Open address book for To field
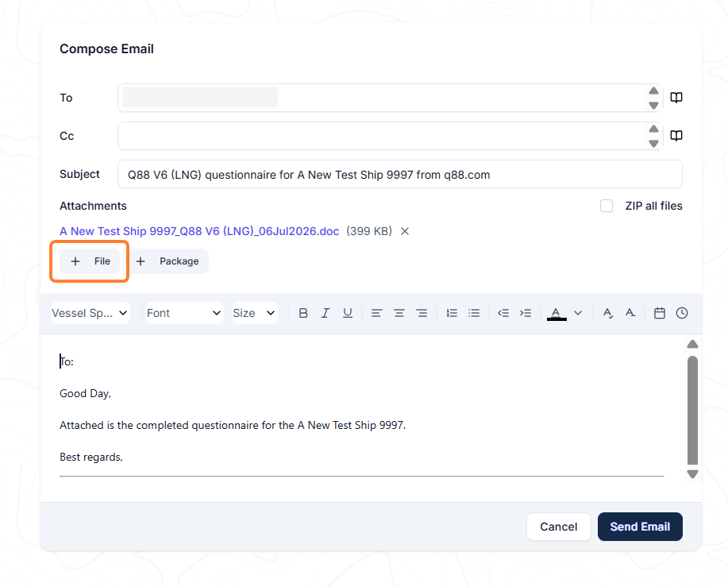 coord(676,98)
